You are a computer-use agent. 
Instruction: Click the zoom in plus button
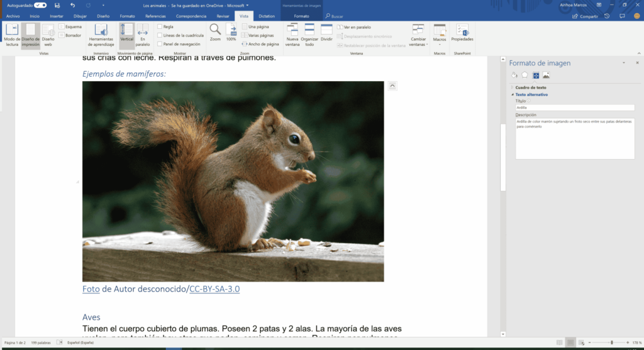[x=628, y=342]
